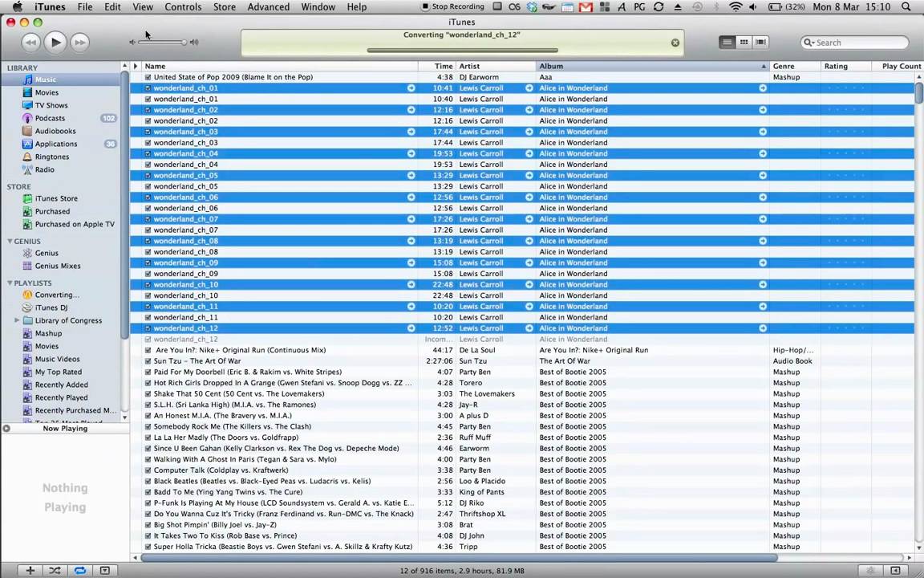This screenshot has height=578, width=924.
Task: Open the Window menu
Action: tap(318, 7)
